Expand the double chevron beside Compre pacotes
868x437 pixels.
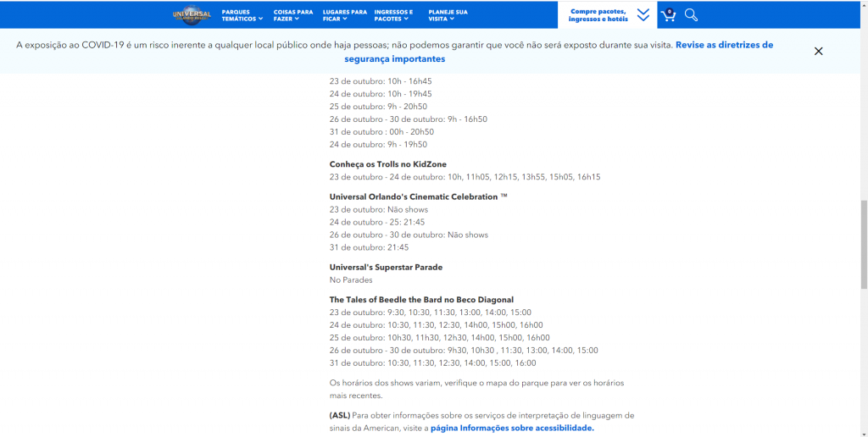click(x=643, y=14)
